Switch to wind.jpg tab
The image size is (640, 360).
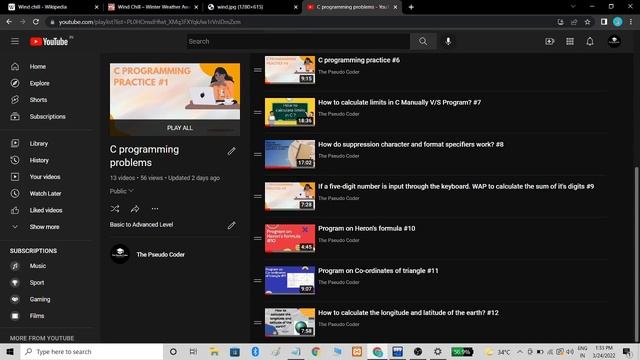coord(251,7)
